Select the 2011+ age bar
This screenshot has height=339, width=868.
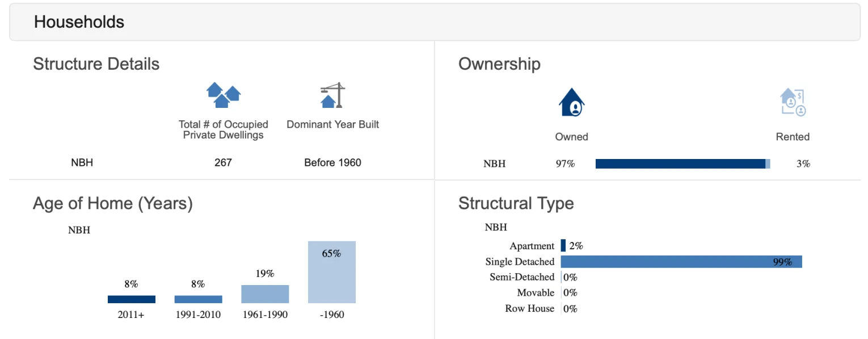coord(131,299)
